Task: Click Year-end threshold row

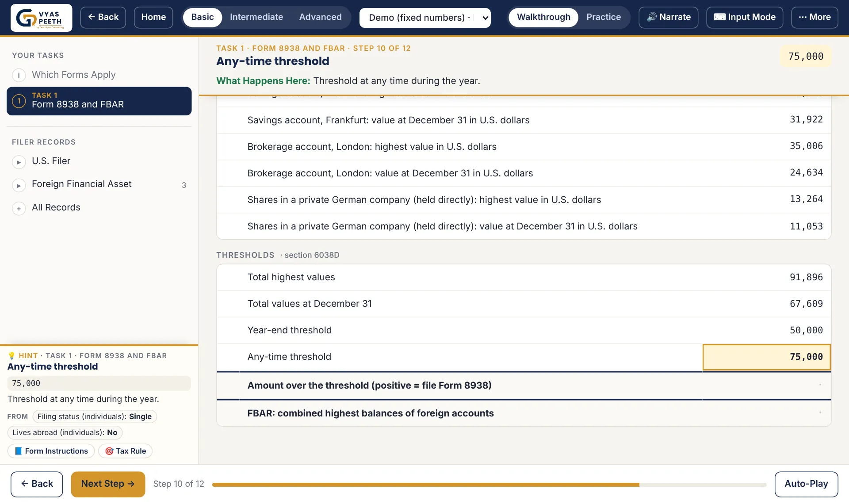Action: (524, 330)
